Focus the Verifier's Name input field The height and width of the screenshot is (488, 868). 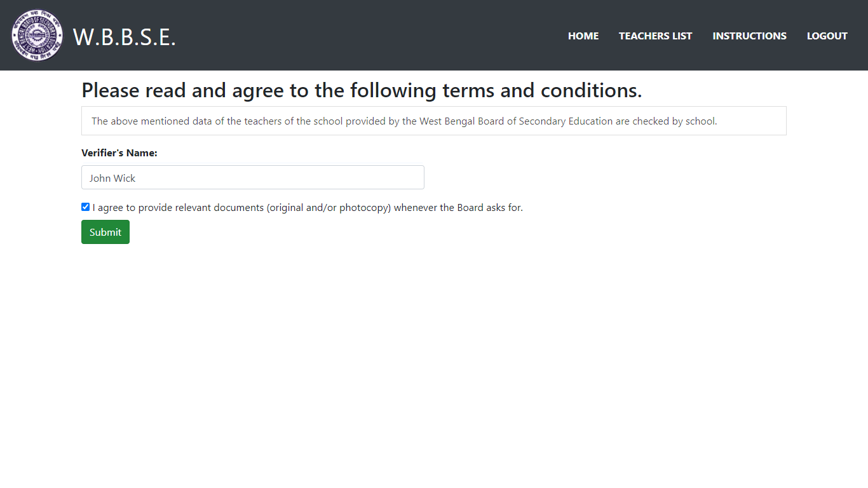pyautogui.click(x=252, y=177)
